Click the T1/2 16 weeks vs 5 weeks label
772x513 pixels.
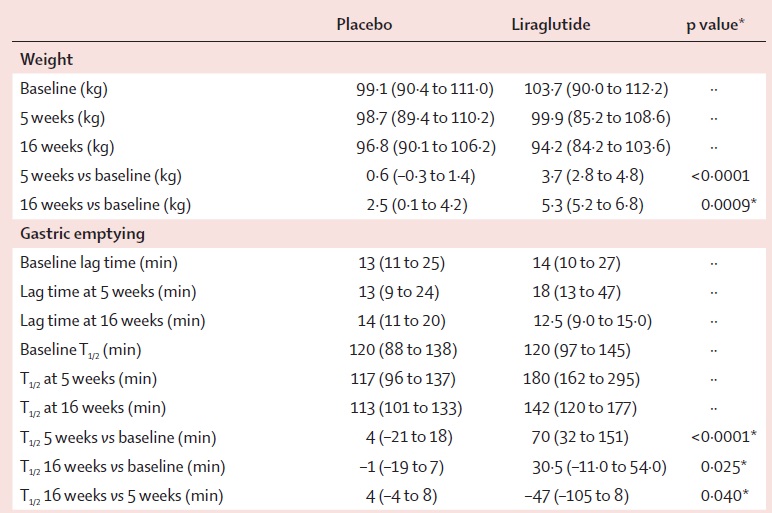[121, 495]
